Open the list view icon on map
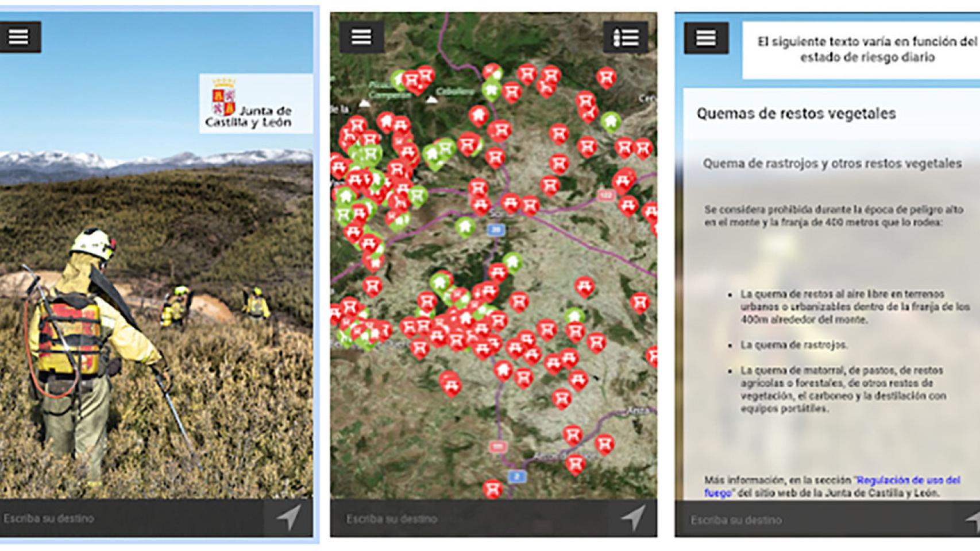Image resolution: width=980 pixels, height=551 pixels. [x=626, y=38]
